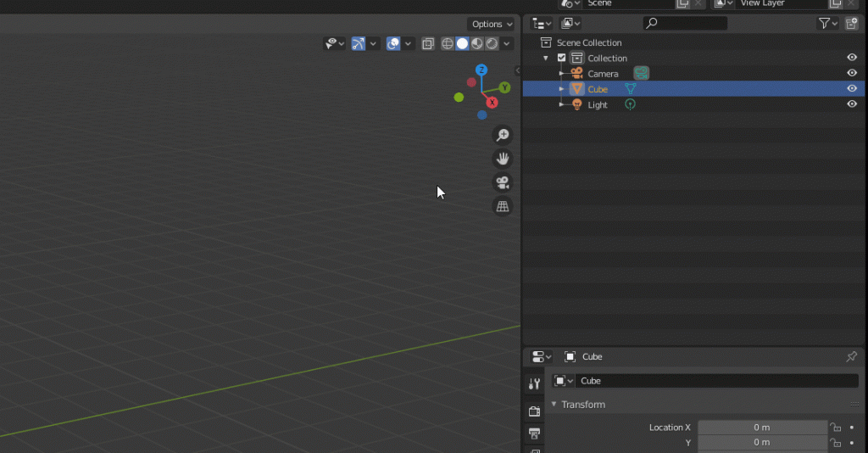
Task: Pin the properties editor context
Action: point(852,357)
